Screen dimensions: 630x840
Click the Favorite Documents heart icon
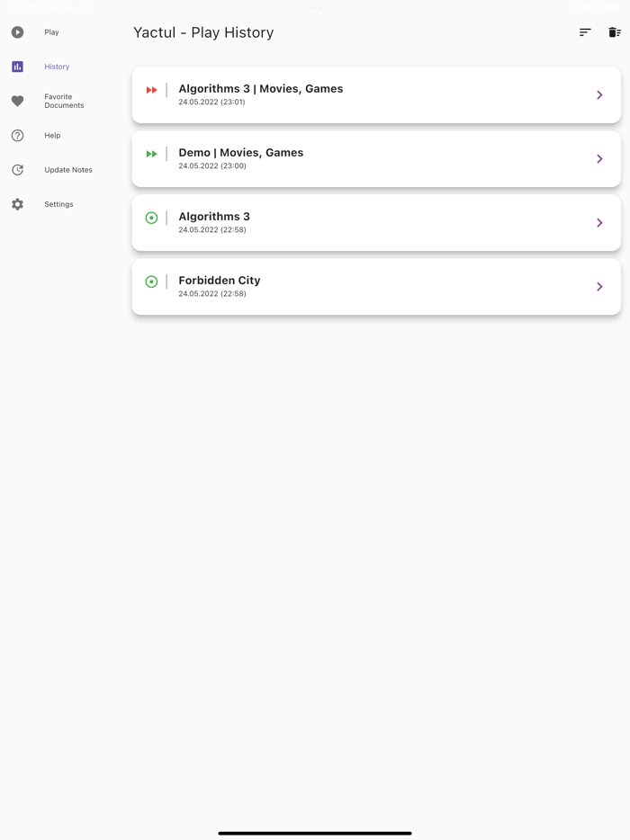(x=17, y=102)
